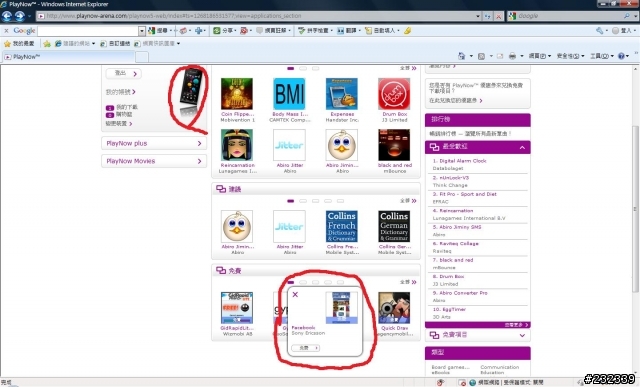The height and width of the screenshot is (387, 640).
Task: Open a new browser tab
Action: click(x=142, y=57)
